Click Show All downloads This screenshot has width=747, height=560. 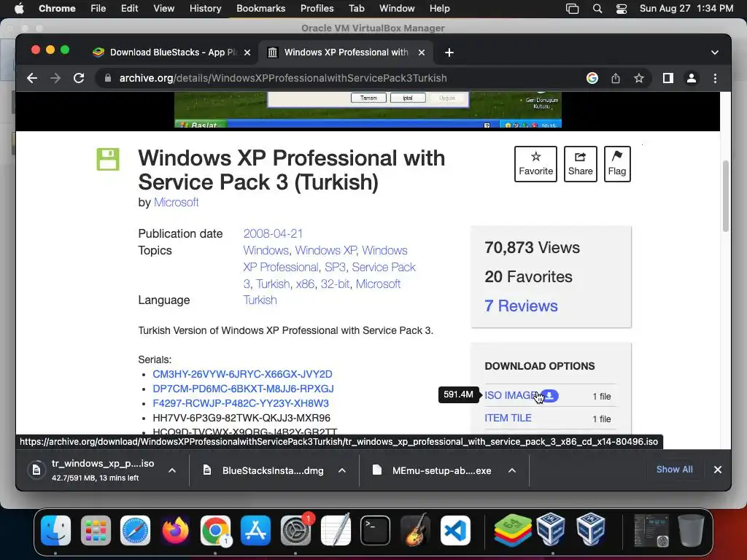pyautogui.click(x=675, y=470)
